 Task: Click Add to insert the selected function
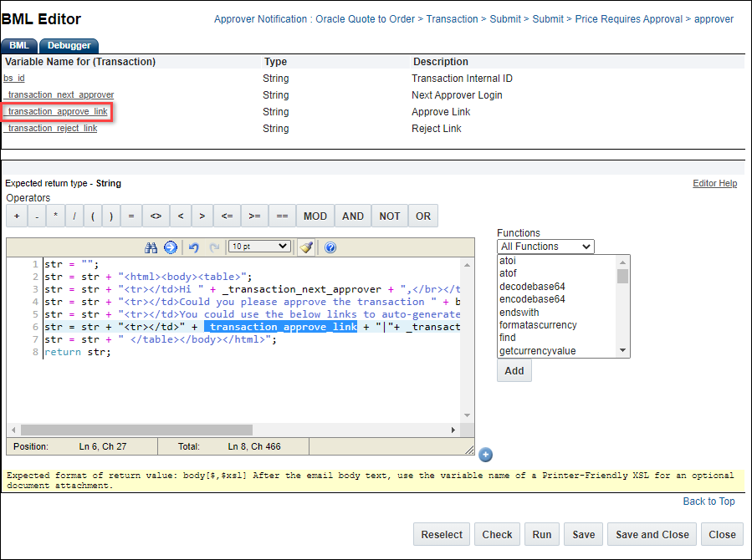[x=514, y=370]
